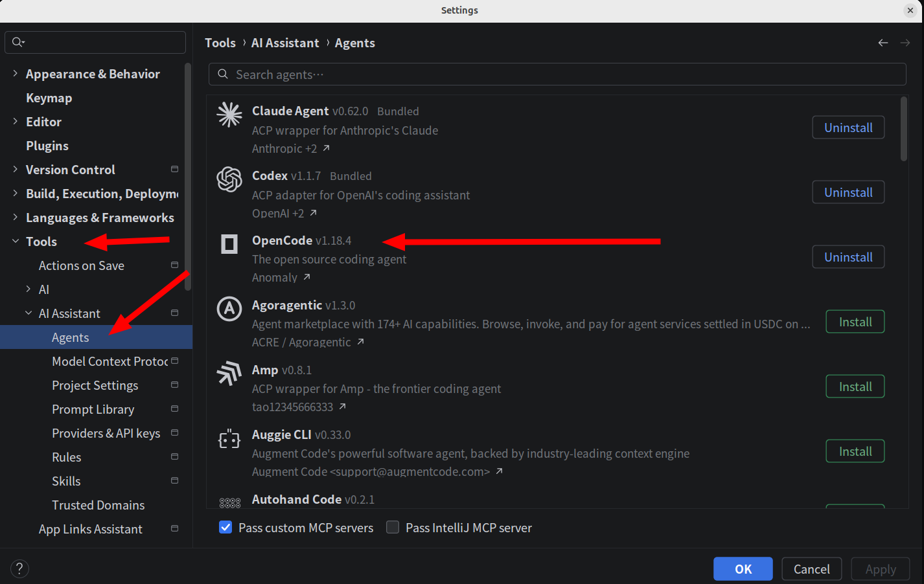Open Anomaly external link arrow
The height and width of the screenshot is (584, 924).
307,277
